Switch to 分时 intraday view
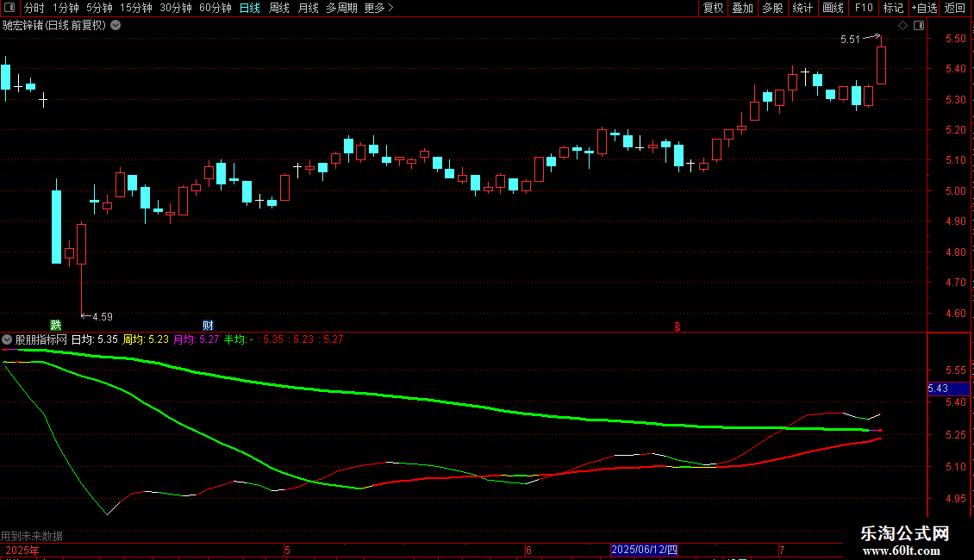 point(34,8)
